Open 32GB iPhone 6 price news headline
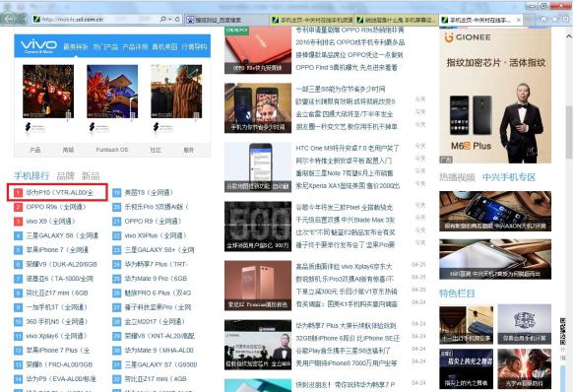This screenshot has height=392, width=573. point(348,338)
